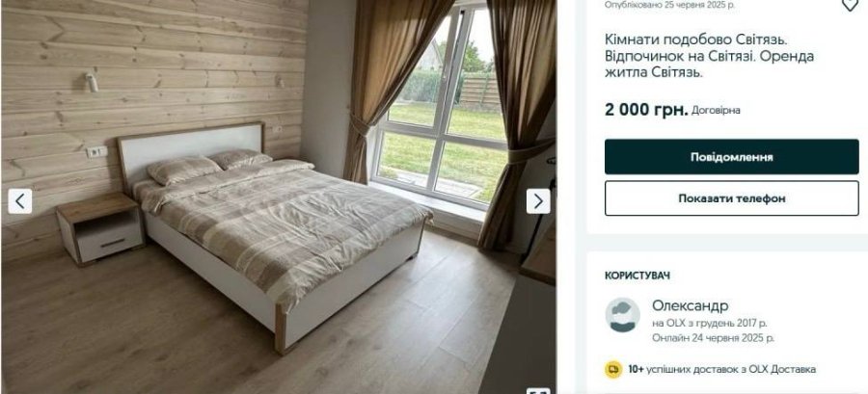Click the КОРИСТУВАЧ section heading
868x394 pixels.
(637, 276)
